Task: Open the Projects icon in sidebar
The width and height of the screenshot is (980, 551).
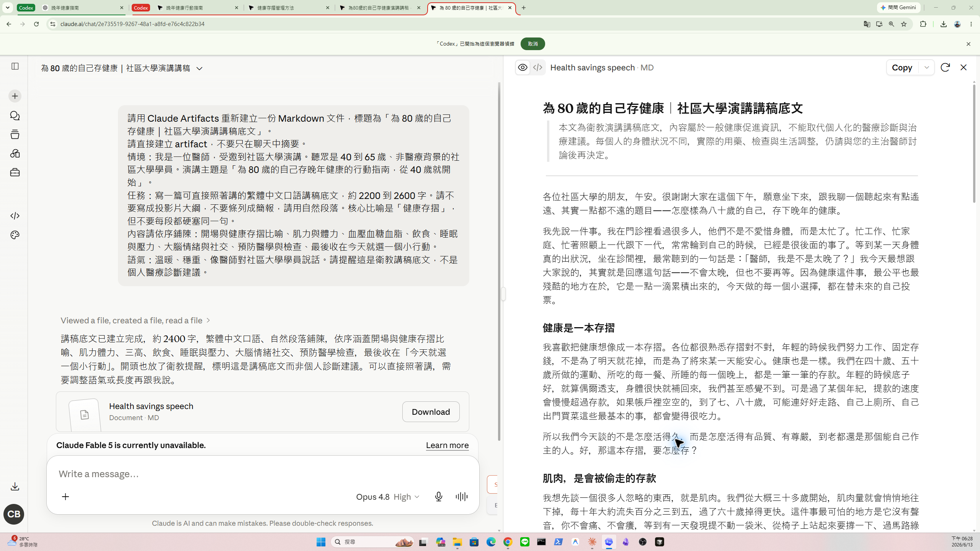Action: (15, 134)
